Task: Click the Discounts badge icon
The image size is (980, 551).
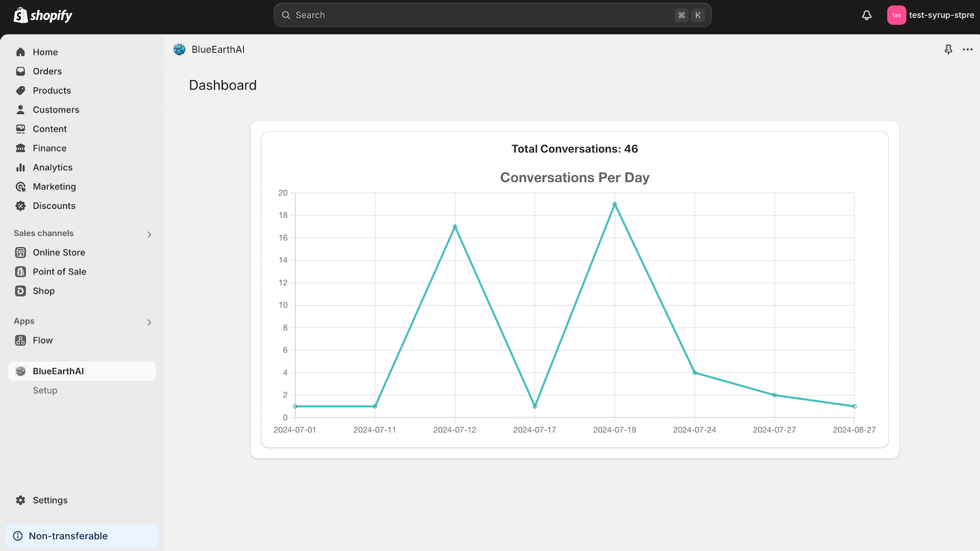Action: [x=21, y=206]
